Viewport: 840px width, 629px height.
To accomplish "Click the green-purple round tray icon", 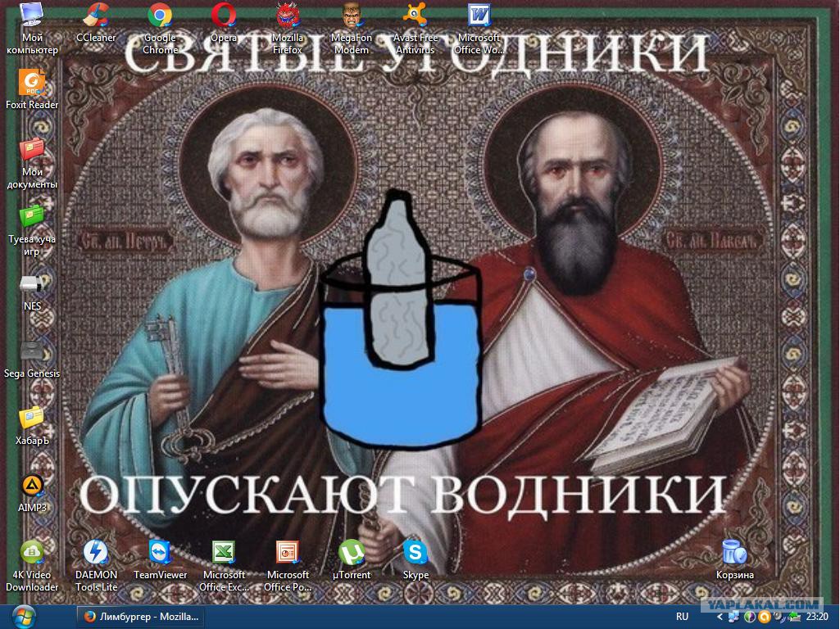I will point(750,617).
